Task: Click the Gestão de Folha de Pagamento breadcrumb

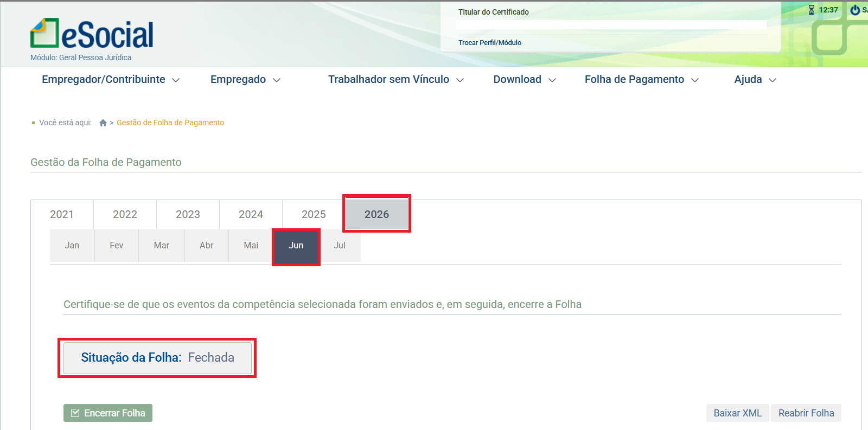Action: point(170,123)
